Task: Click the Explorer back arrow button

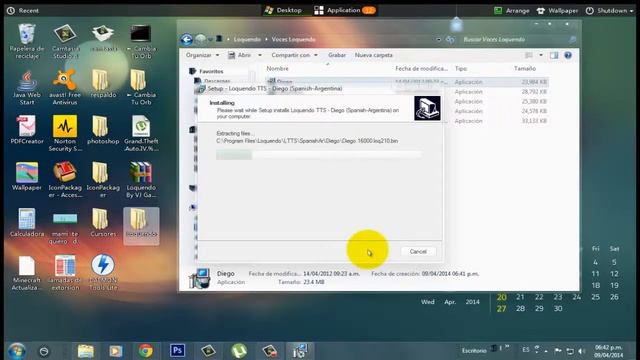Action: coord(187,39)
